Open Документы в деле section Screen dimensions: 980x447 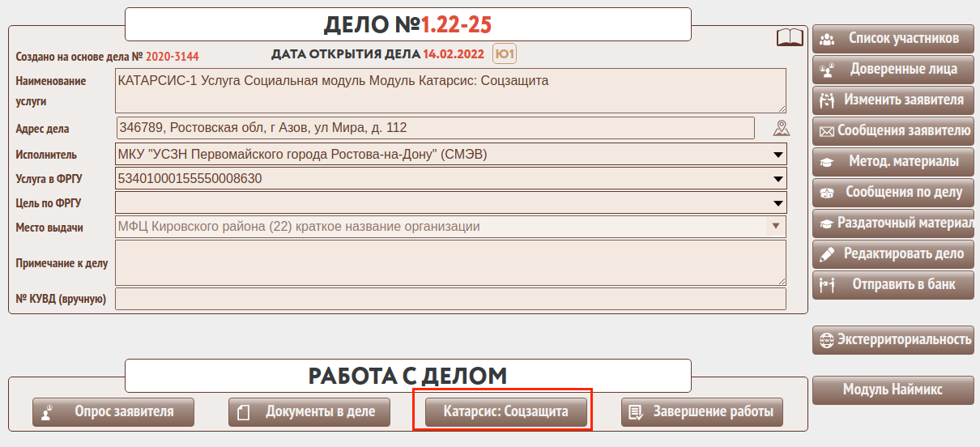[309, 411]
